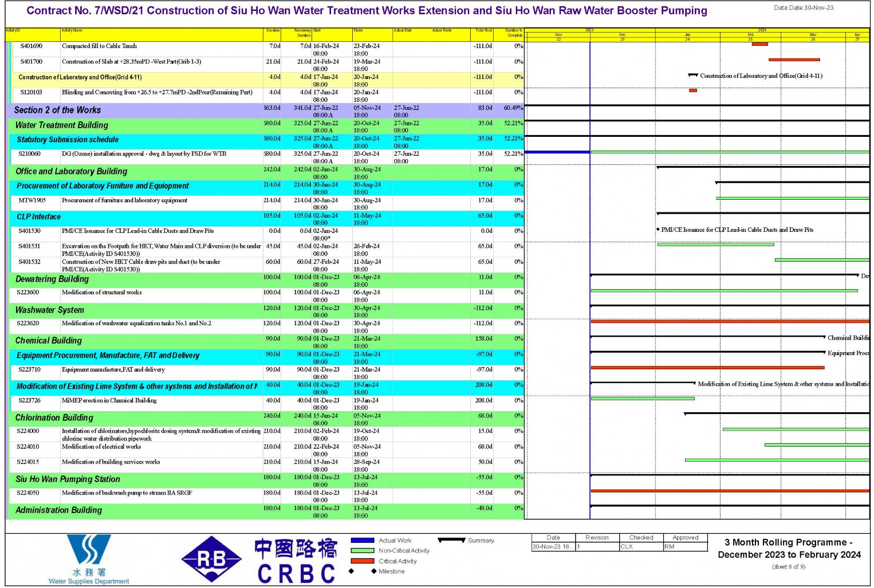Click the 60.49% complete value in Section 2 row

click(513, 108)
